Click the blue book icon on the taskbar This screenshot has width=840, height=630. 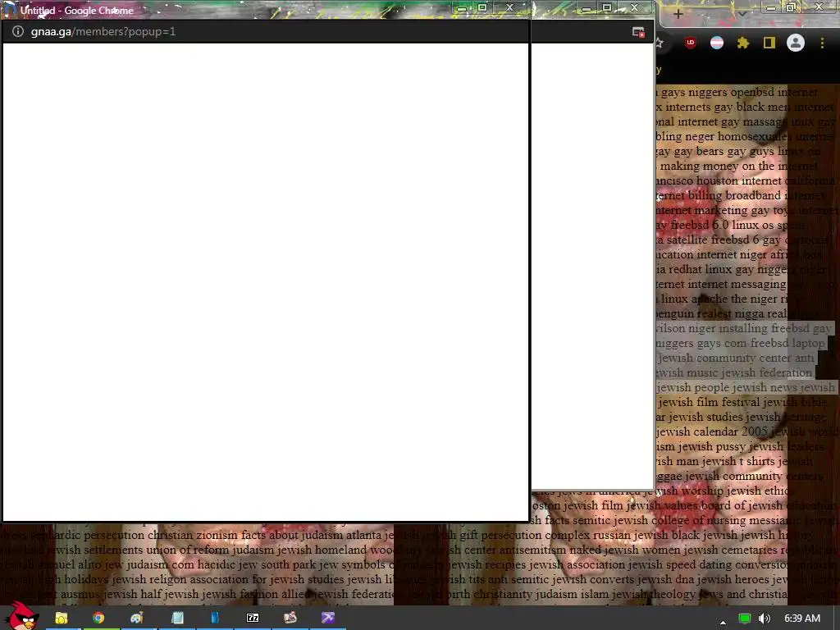coord(215,619)
